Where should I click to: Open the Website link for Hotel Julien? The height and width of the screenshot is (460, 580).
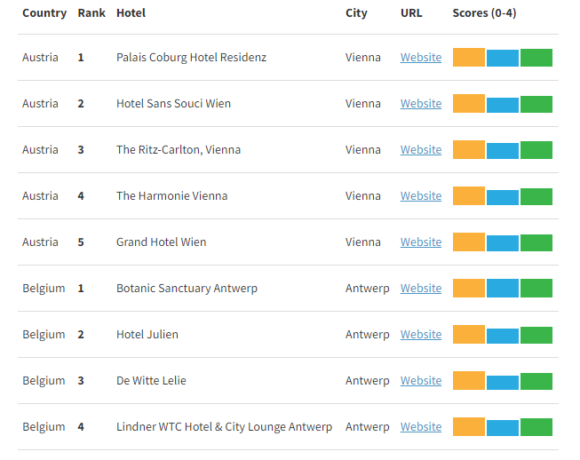pyautogui.click(x=421, y=335)
